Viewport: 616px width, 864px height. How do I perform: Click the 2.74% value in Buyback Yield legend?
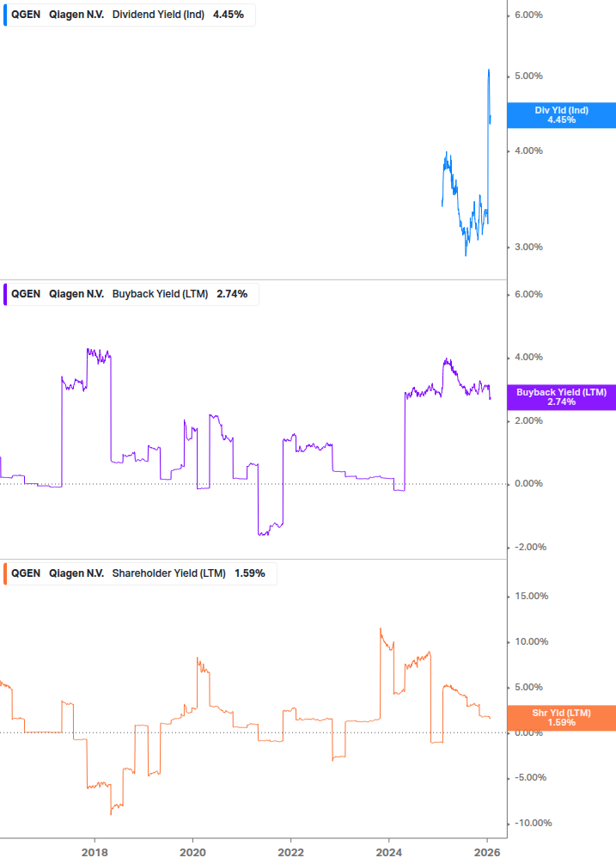pos(232,294)
